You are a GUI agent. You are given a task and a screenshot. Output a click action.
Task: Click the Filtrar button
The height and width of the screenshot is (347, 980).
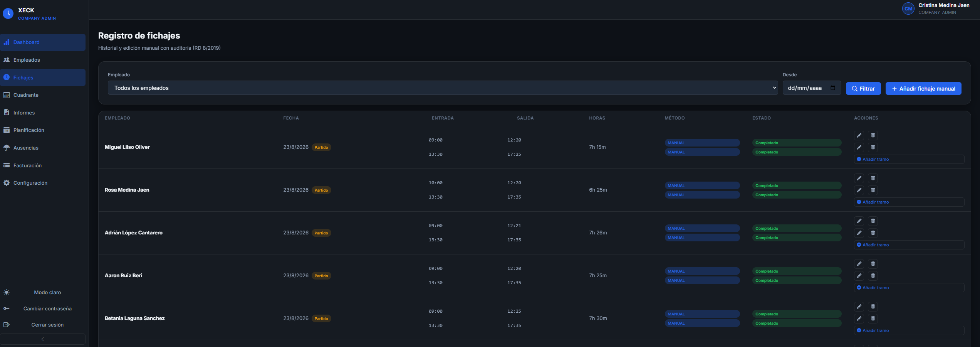(x=863, y=89)
